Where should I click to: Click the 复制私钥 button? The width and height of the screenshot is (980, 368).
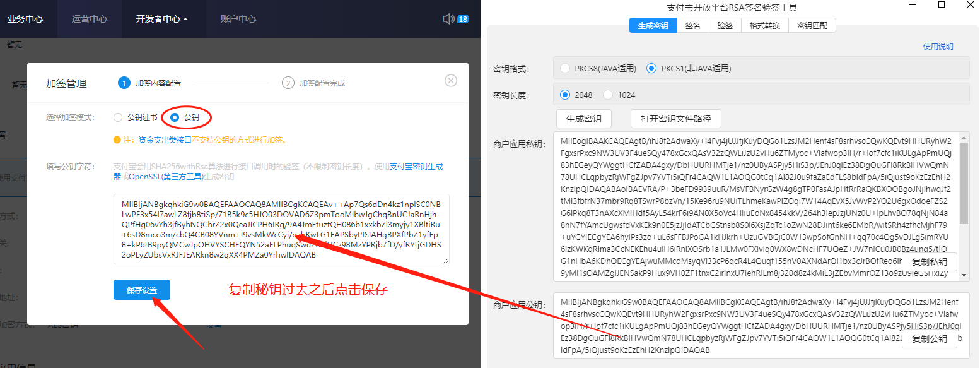(930, 261)
